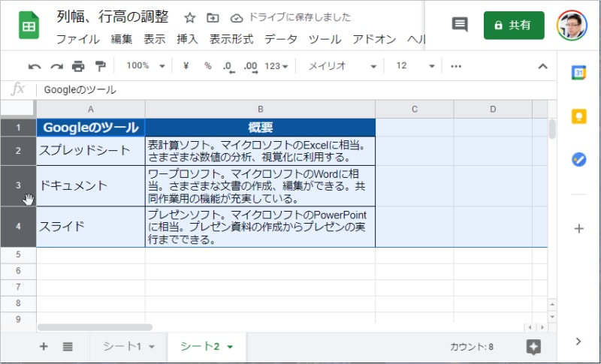Select column A header

pyautogui.click(x=91, y=110)
